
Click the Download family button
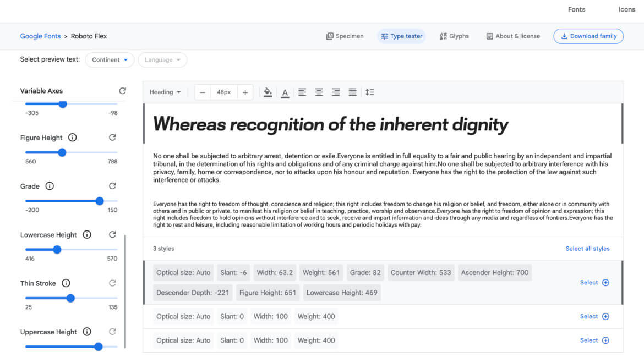click(588, 36)
